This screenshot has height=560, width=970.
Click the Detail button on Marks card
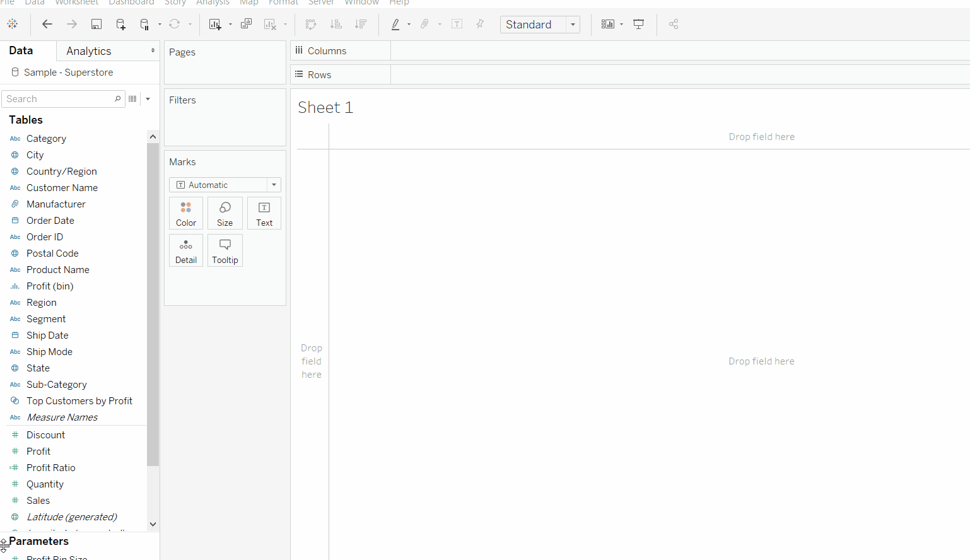click(x=186, y=250)
